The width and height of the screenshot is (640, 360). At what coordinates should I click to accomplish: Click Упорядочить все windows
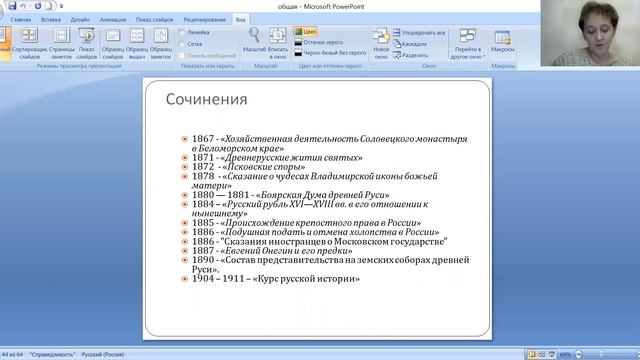(x=419, y=32)
